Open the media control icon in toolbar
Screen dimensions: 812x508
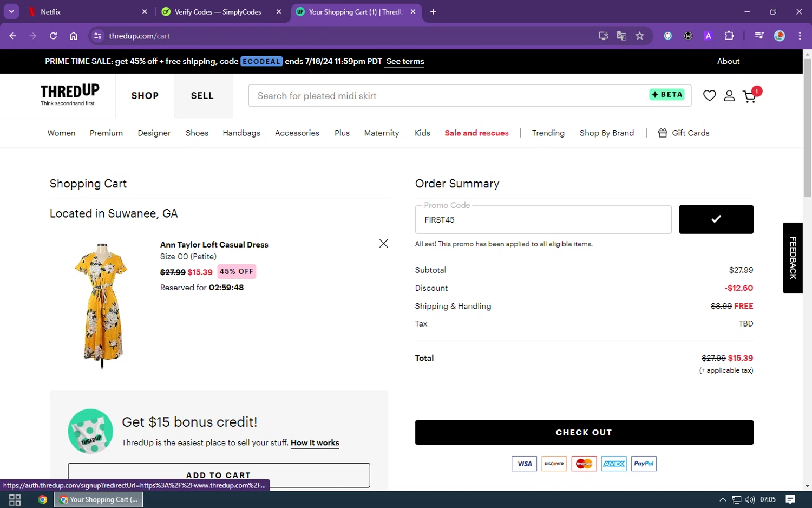[759, 36]
